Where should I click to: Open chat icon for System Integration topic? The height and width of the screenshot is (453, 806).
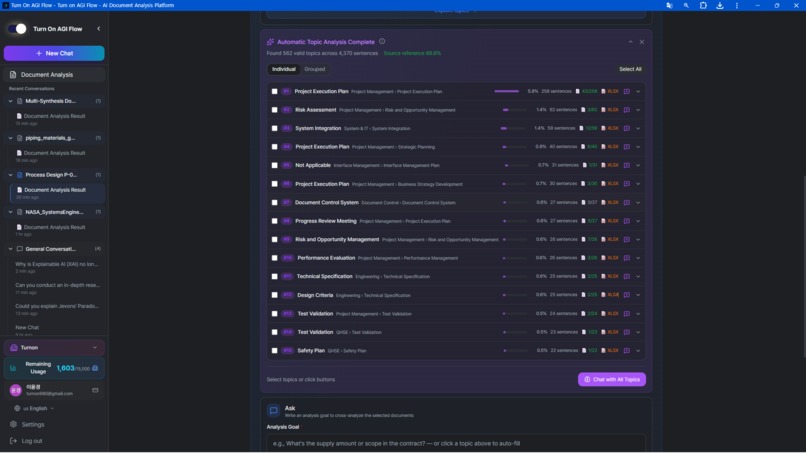coord(627,129)
